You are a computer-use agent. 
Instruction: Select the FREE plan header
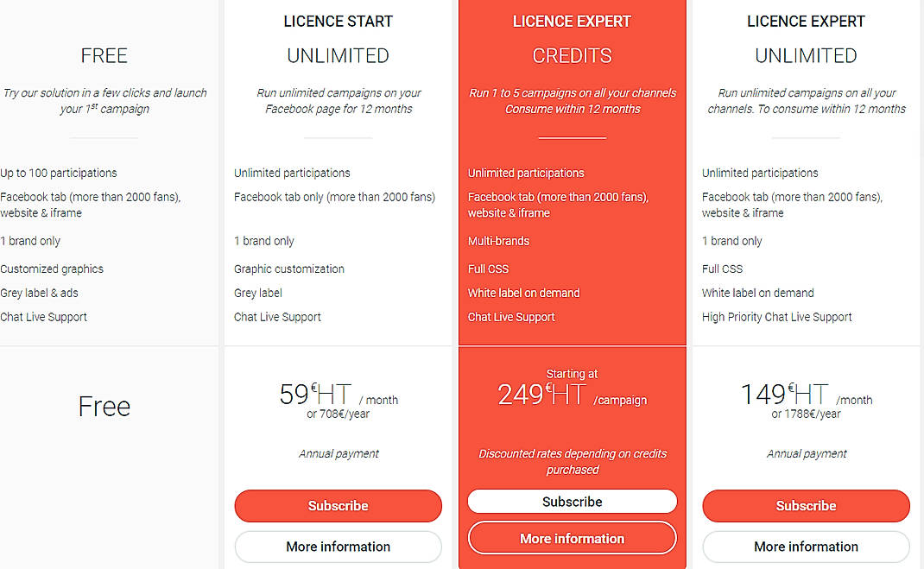tap(104, 55)
